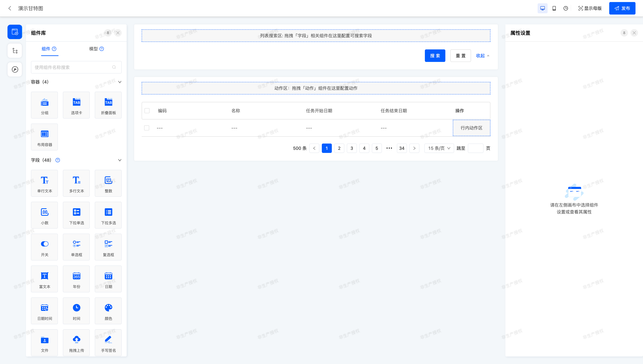Viewport: 643px width, 364px height.
Task: Switch to mobile device preview icon
Action: click(x=554, y=8)
